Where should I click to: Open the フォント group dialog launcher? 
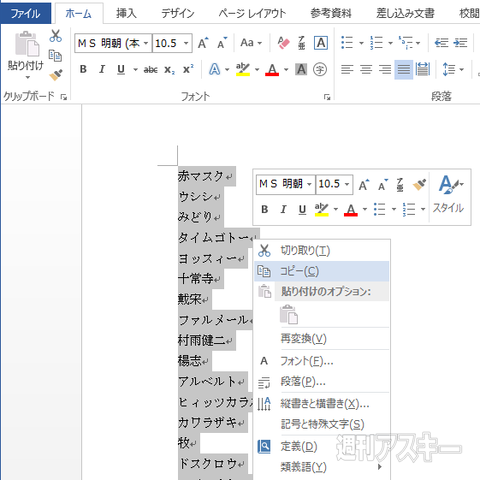[x=327, y=97]
